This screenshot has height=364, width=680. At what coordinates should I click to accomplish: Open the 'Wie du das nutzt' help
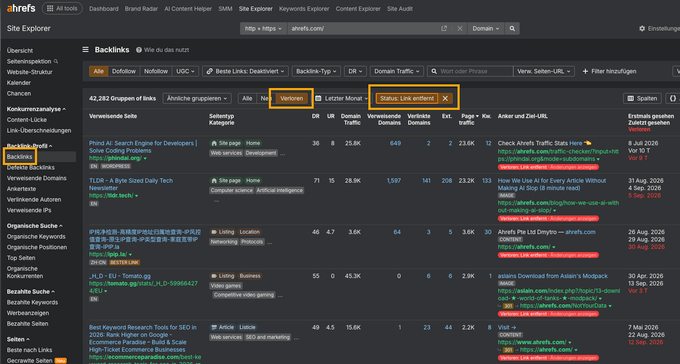[163, 50]
